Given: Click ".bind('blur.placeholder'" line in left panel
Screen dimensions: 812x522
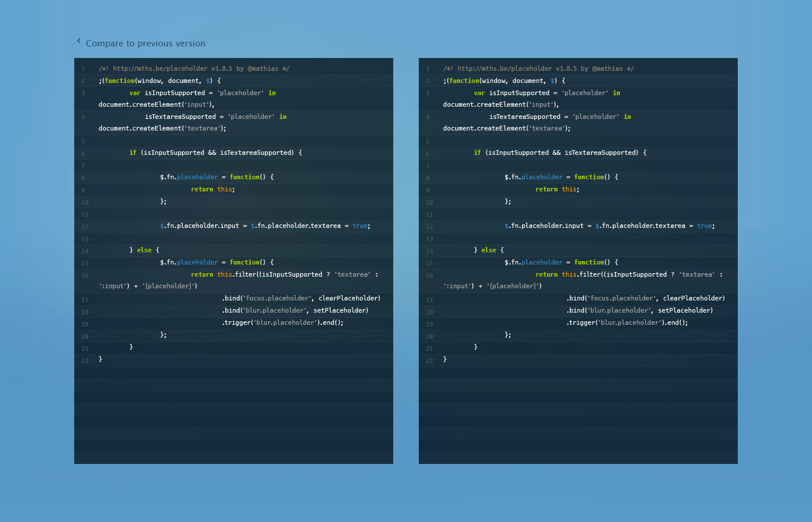Looking at the screenshot, I should tap(295, 310).
